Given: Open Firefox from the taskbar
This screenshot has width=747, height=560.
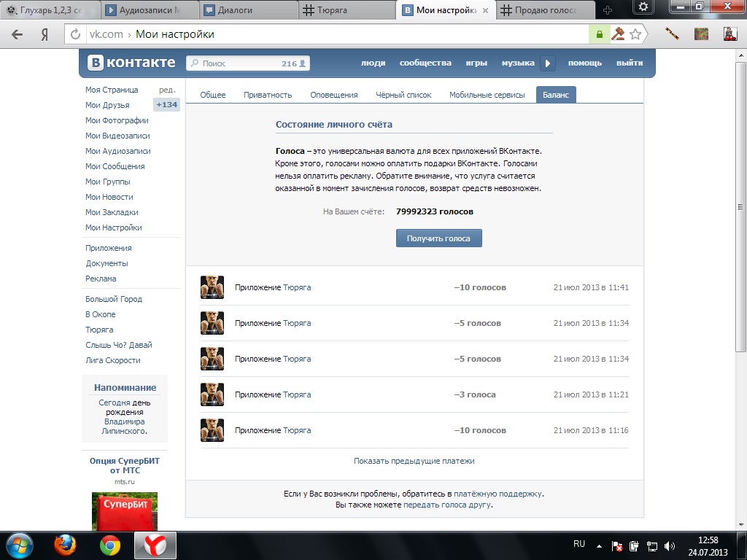Looking at the screenshot, I should pos(65,545).
